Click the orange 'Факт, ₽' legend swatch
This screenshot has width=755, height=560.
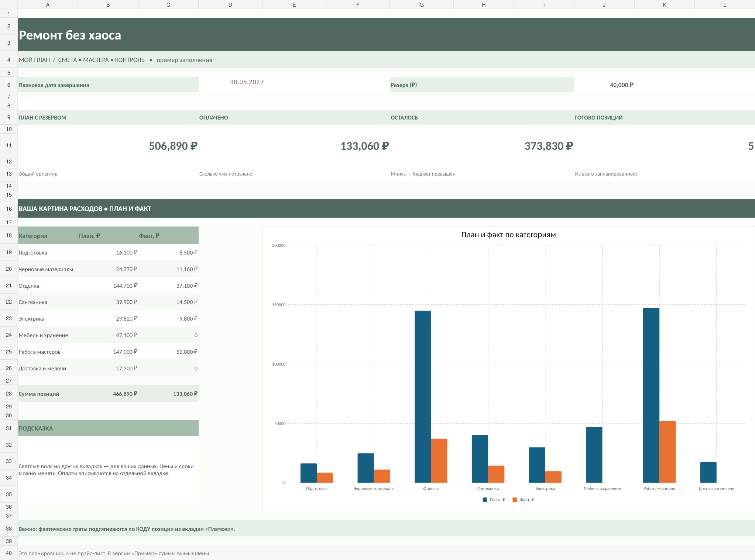pos(515,500)
